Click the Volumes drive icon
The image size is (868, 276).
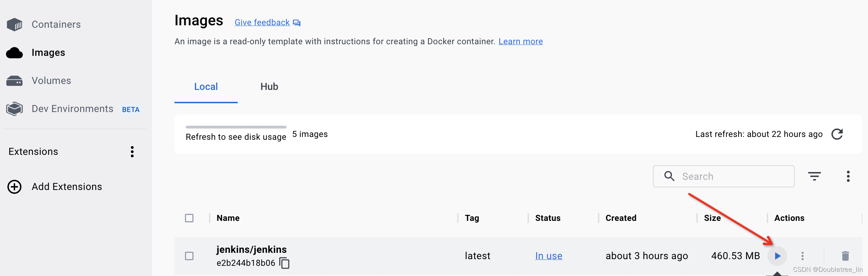pos(14,81)
